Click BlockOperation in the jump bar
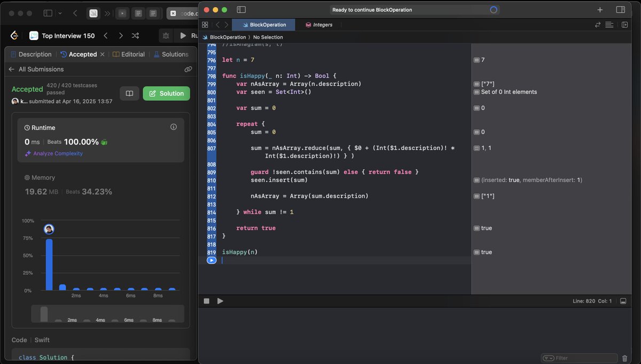 click(x=224, y=37)
